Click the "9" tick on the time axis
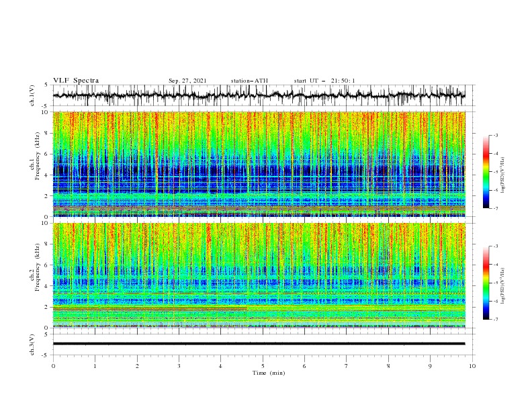This screenshot has height=411, width=532. 430,366
